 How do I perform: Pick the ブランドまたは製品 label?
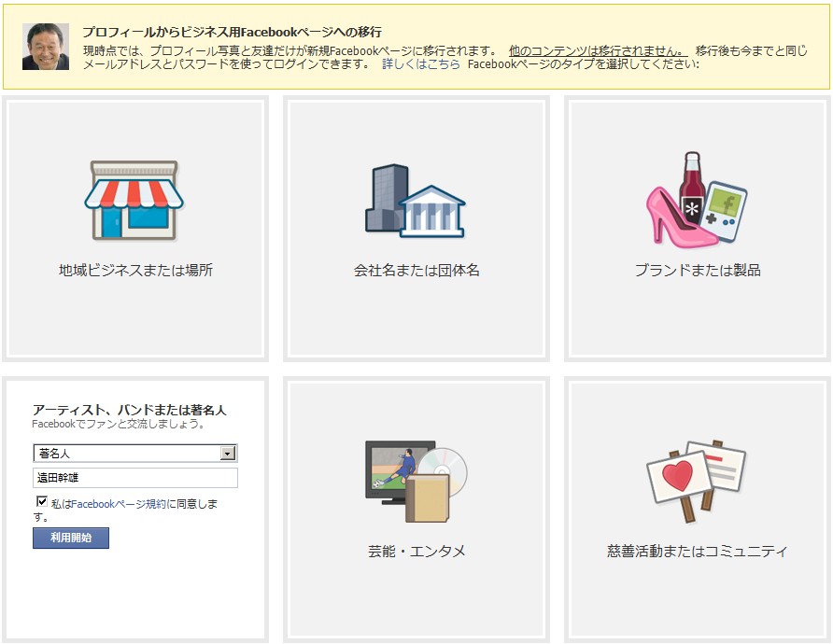(698, 271)
